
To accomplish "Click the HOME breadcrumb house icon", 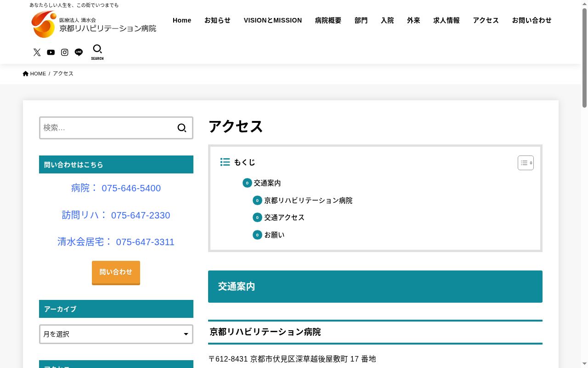I will click(26, 74).
